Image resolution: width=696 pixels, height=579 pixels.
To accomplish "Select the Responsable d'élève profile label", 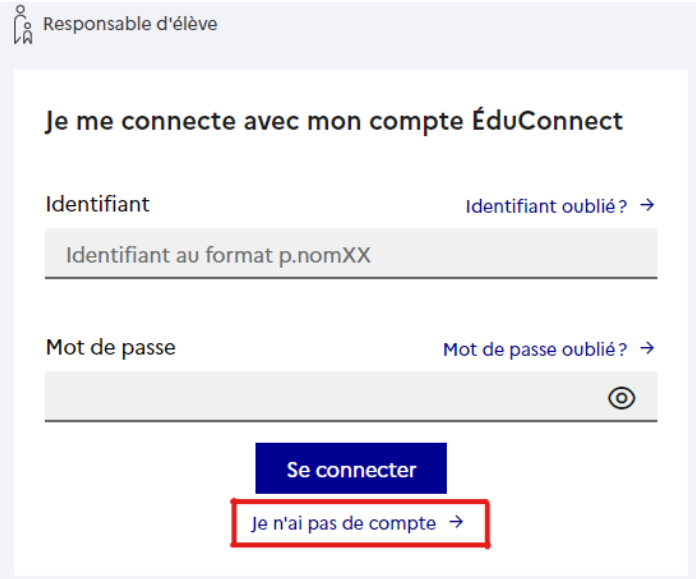I will [130, 24].
